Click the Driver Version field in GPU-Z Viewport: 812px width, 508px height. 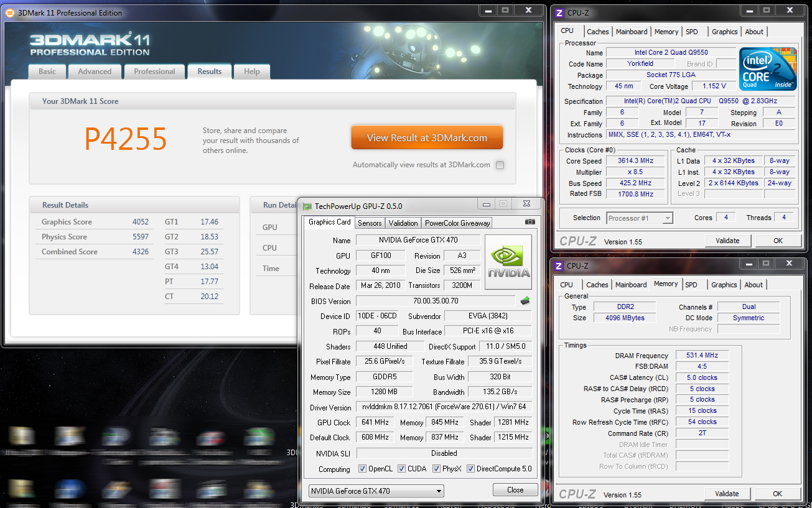click(444, 407)
